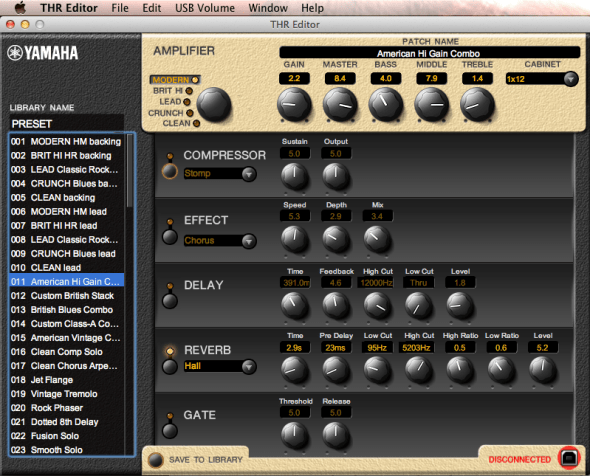Click the Delay High Cut knob

(x=377, y=306)
